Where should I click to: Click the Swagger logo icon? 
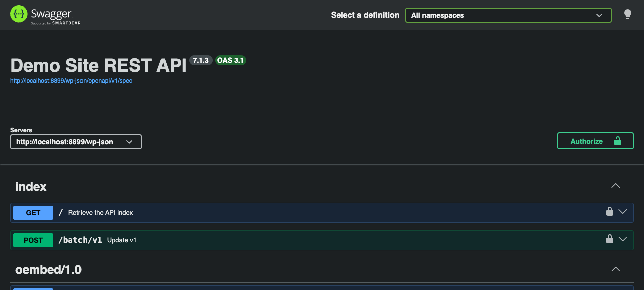[x=18, y=14]
